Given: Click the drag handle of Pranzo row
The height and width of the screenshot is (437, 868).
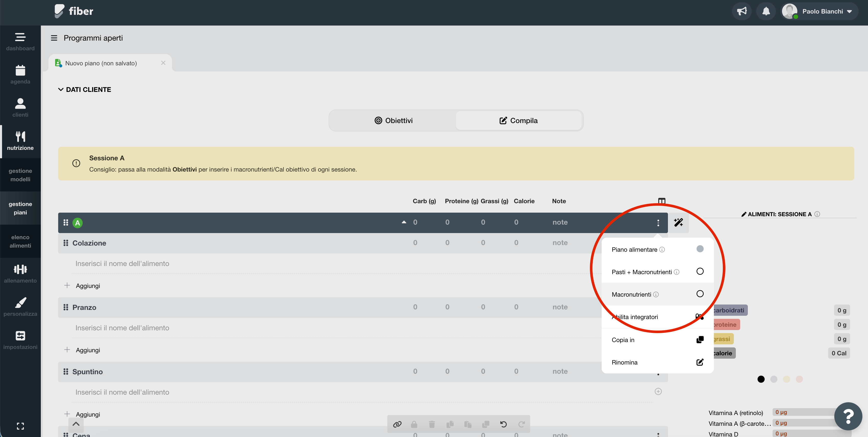Looking at the screenshot, I should (66, 307).
